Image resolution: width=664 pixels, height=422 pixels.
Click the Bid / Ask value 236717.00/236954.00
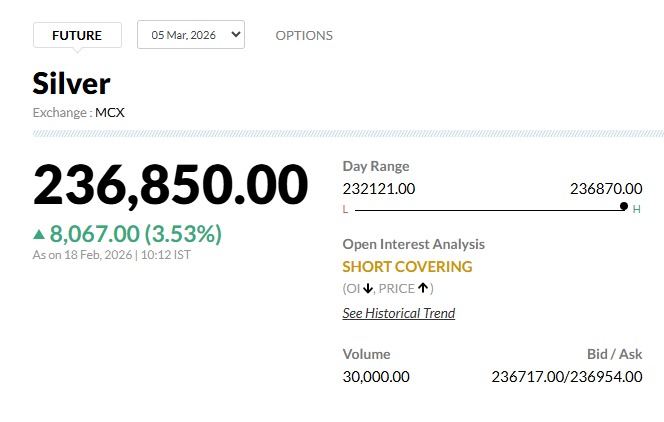(567, 377)
